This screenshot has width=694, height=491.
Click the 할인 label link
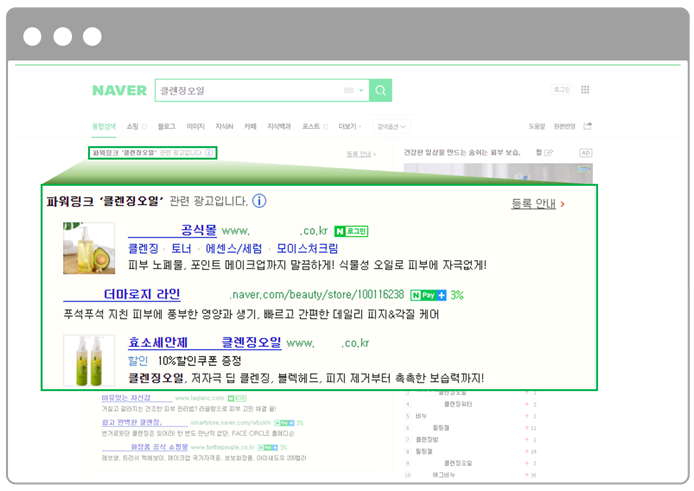coord(138,361)
